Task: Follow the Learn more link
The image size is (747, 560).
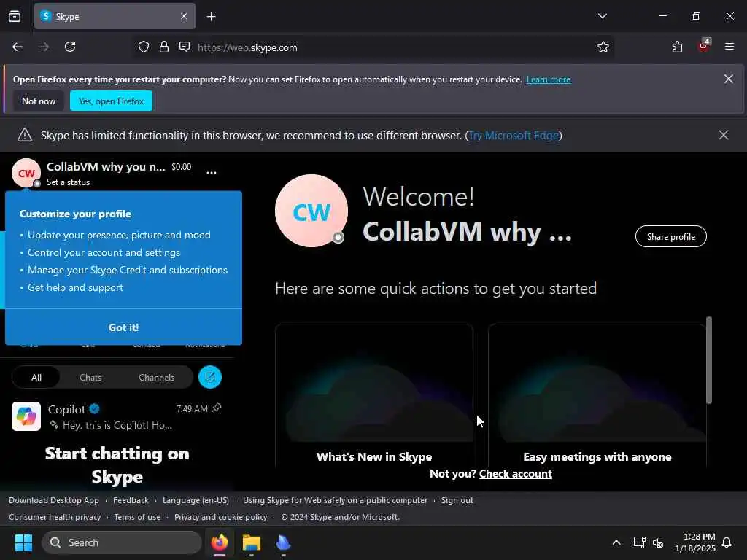Action: [x=549, y=79]
